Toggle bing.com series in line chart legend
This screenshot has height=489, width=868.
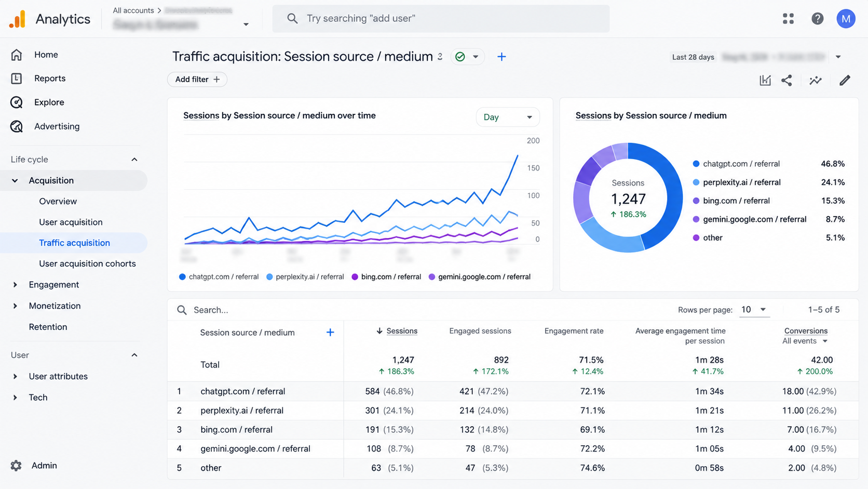point(386,277)
